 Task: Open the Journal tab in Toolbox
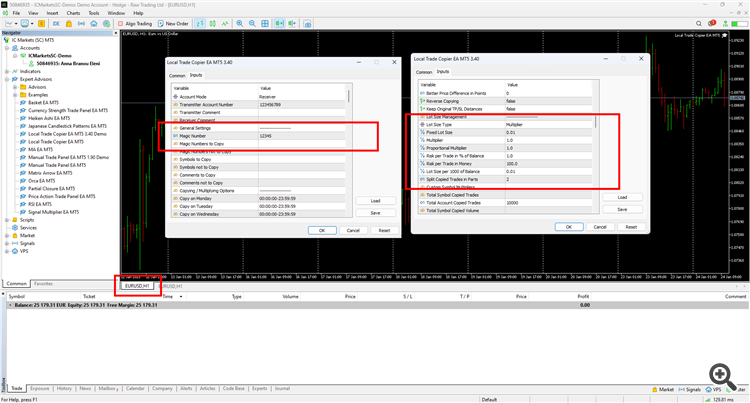[282, 388]
